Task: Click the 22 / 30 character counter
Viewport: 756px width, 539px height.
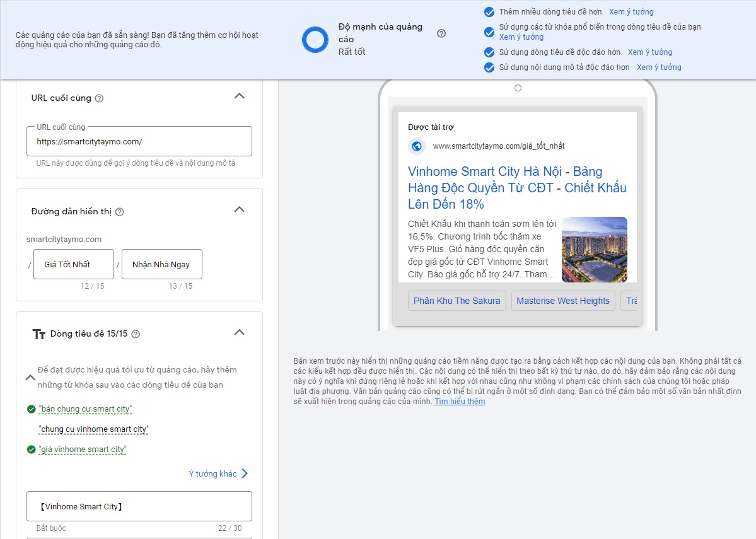Action: (230, 528)
